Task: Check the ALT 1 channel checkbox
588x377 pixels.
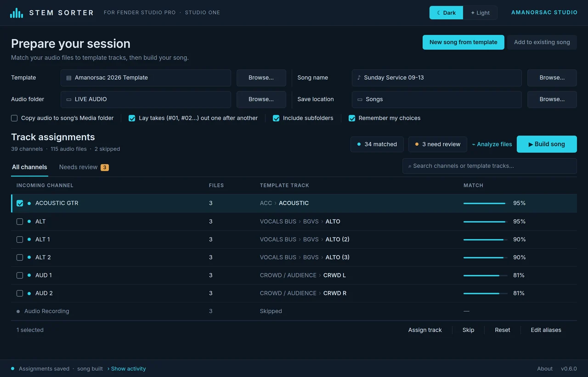Action: click(x=20, y=240)
